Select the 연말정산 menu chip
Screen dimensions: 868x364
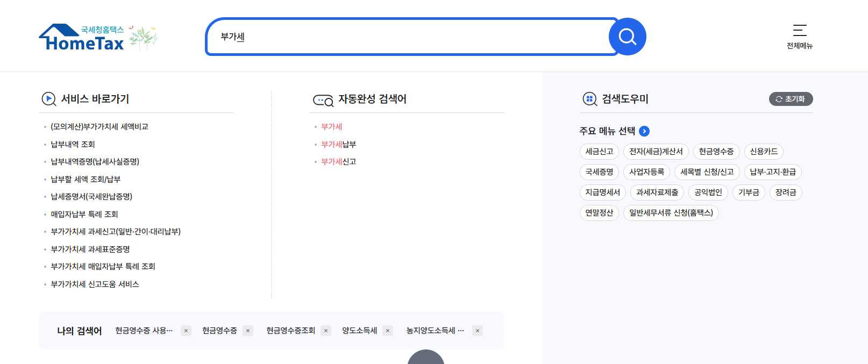599,213
